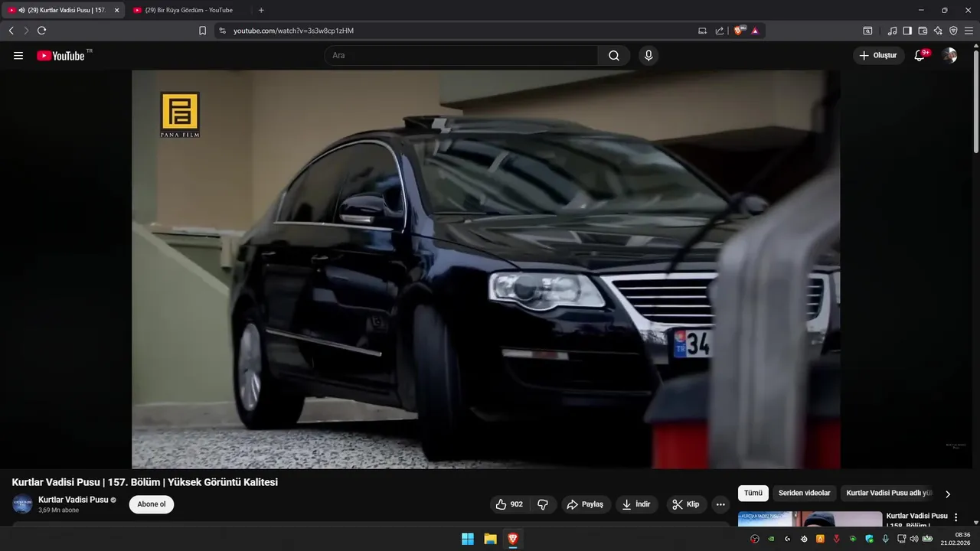
Task: Open Brave VPN shield icon
Action: coord(953,31)
